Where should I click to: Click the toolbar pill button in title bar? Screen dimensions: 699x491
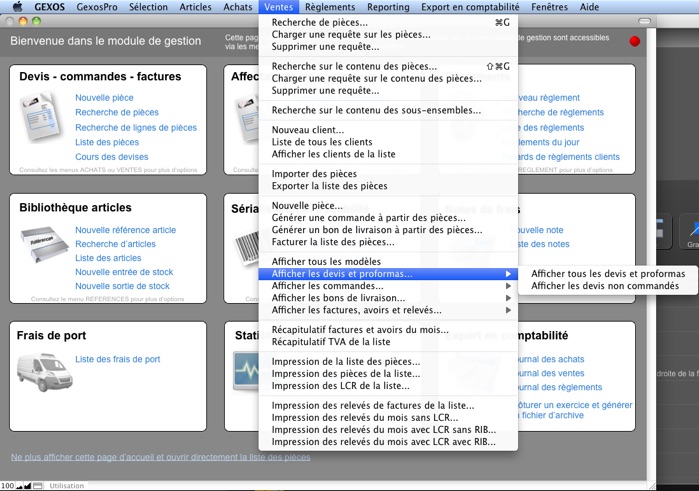coord(645,21)
